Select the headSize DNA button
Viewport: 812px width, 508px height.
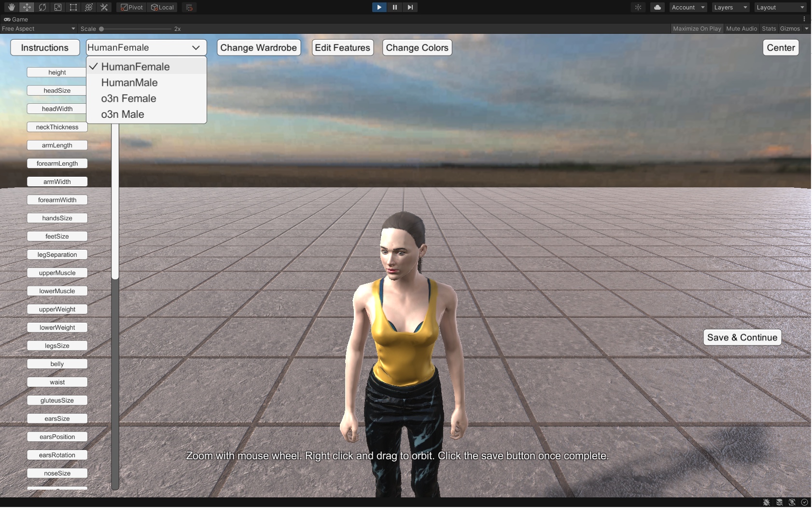tap(57, 91)
